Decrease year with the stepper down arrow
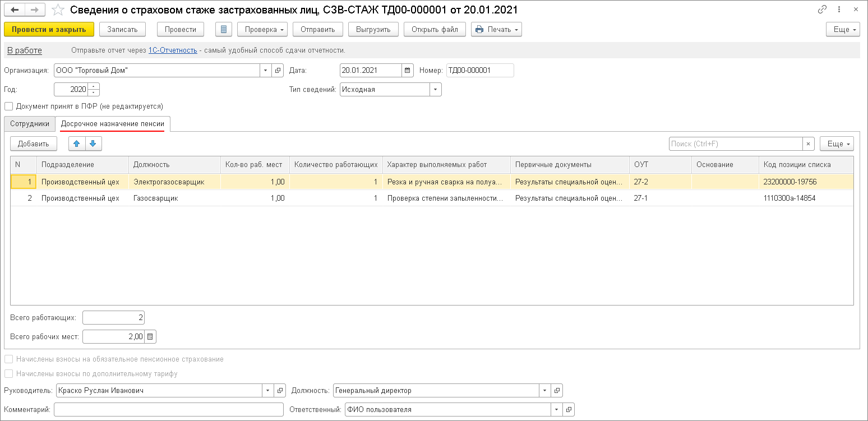 [94, 92]
